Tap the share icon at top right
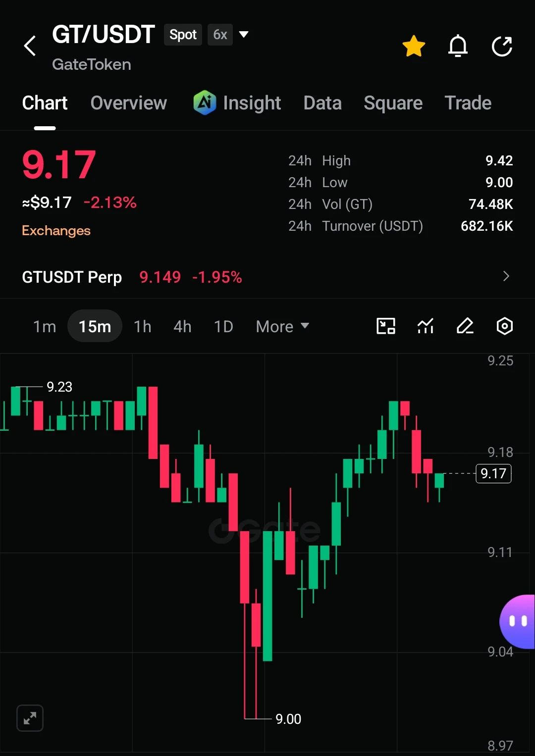 point(502,46)
